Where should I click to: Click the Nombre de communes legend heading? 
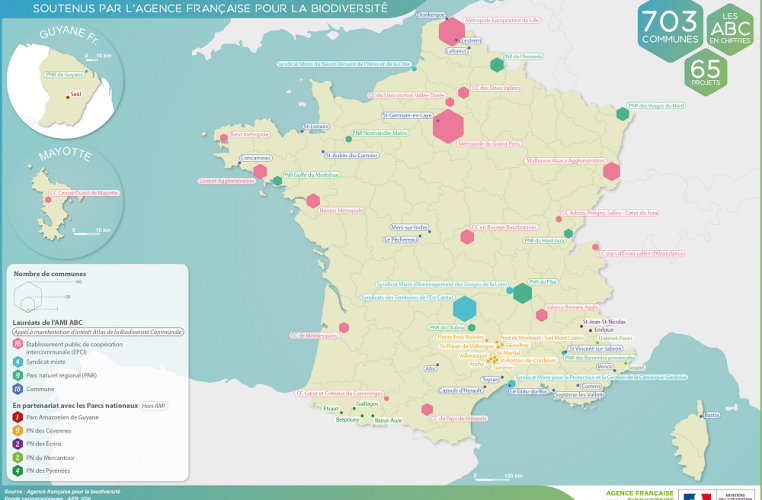click(x=50, y=274)
